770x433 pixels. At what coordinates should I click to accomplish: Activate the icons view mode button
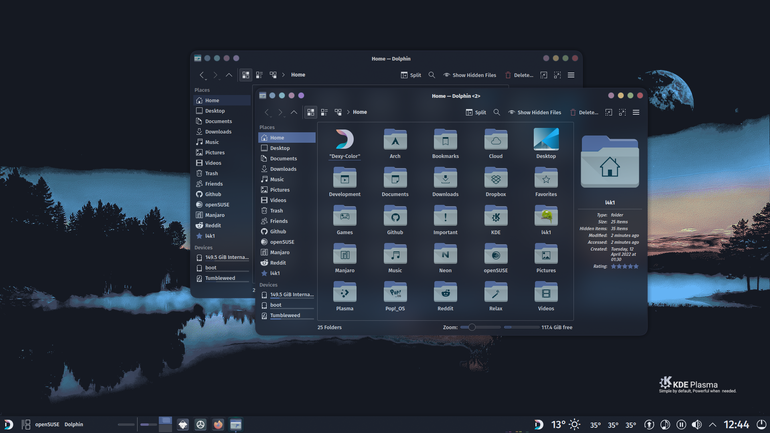coord(310,112)
